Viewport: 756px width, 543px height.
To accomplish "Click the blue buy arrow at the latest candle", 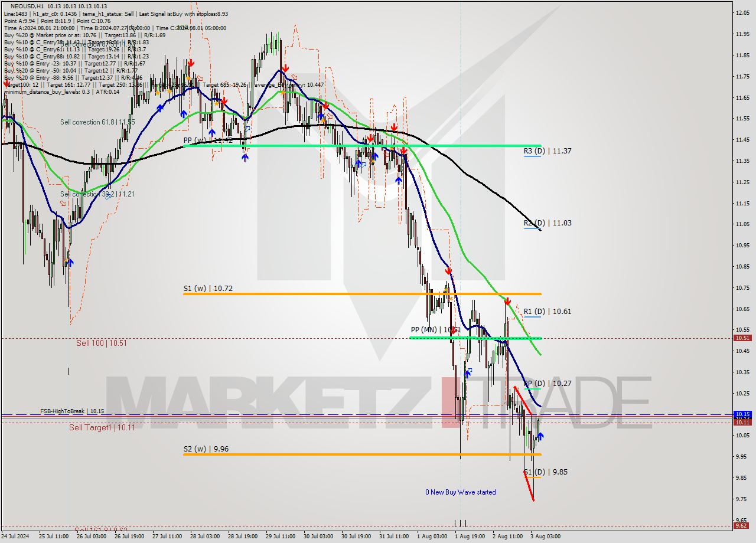I will click(x=540, y=436).
